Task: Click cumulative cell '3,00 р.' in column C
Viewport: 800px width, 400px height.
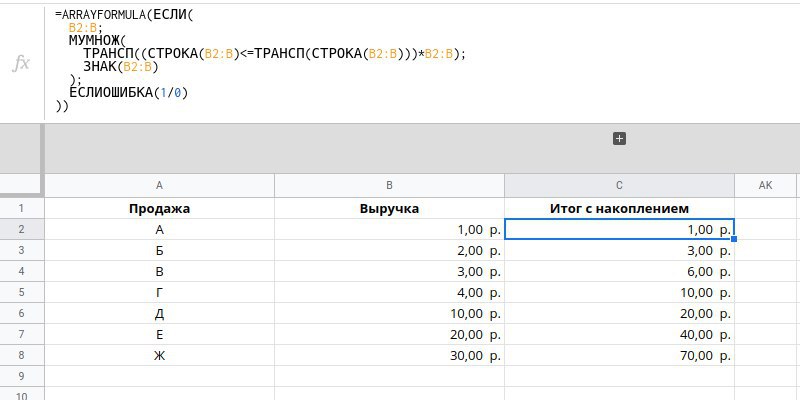Action: (x=619, y=251)
